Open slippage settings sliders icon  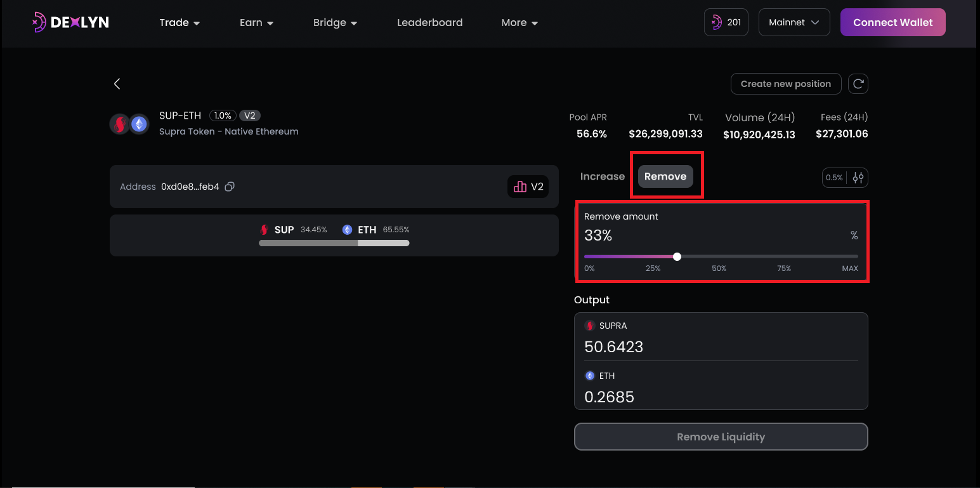click(858, 178)
